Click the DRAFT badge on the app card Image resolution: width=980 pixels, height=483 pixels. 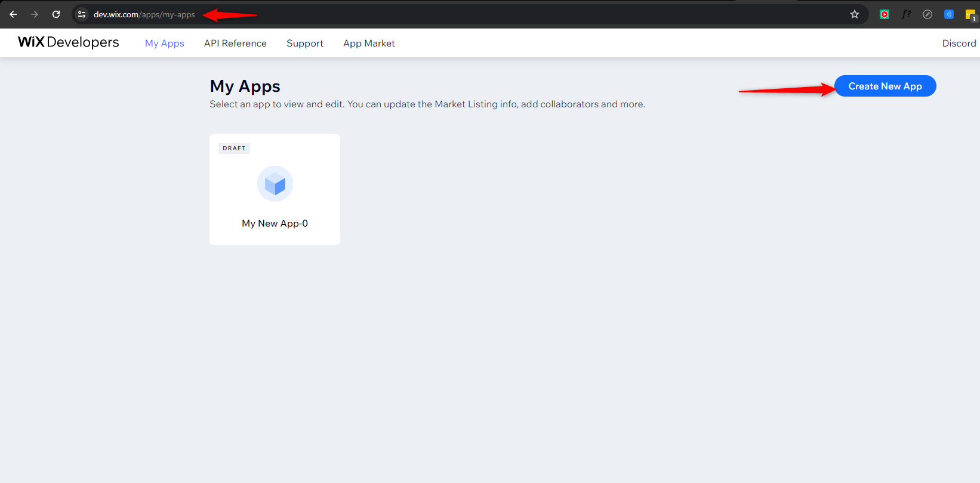pyautogui.click(x=234, y=148)
